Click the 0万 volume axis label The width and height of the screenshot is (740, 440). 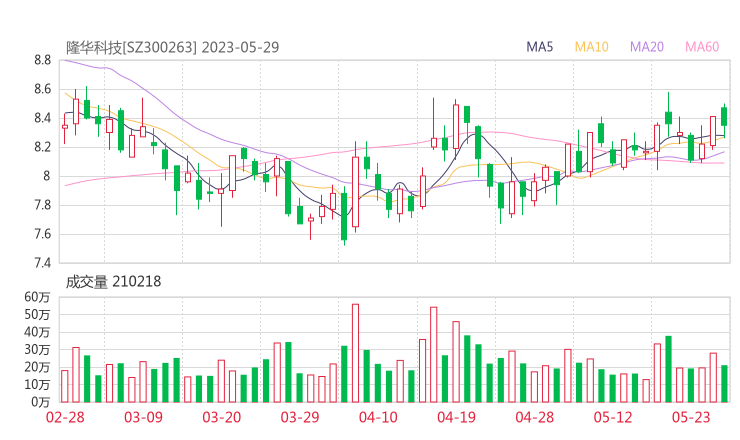(41, 402)
